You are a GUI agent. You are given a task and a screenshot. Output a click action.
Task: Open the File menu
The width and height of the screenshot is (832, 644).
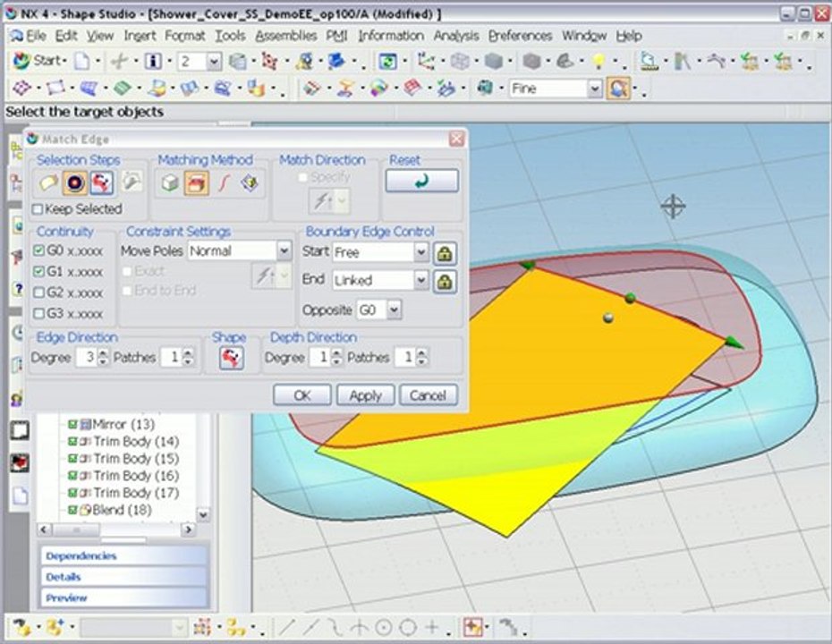[x=36, y=36]
